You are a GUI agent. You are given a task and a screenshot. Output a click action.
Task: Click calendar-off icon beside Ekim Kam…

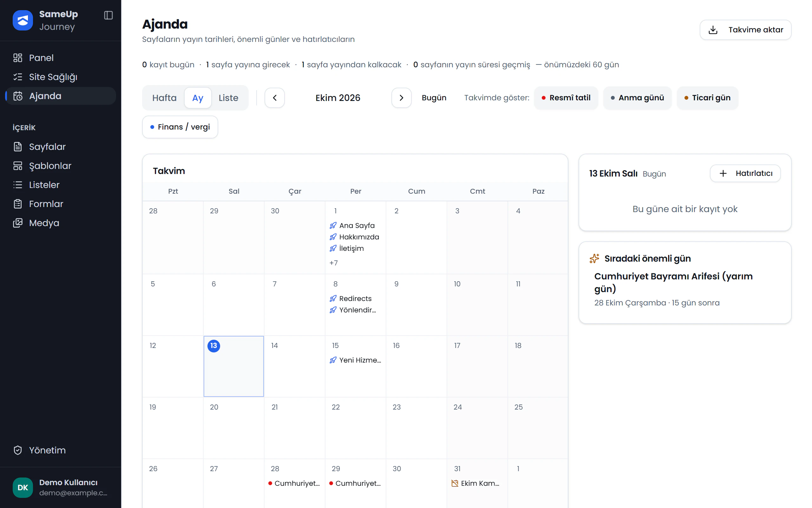[x=455, y=483]
